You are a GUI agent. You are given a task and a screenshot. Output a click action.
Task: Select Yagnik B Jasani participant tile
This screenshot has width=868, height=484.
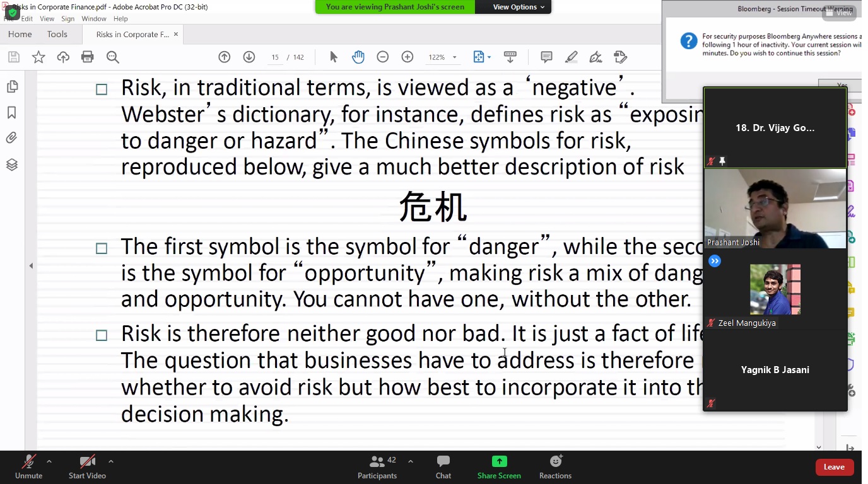(775, 370)
